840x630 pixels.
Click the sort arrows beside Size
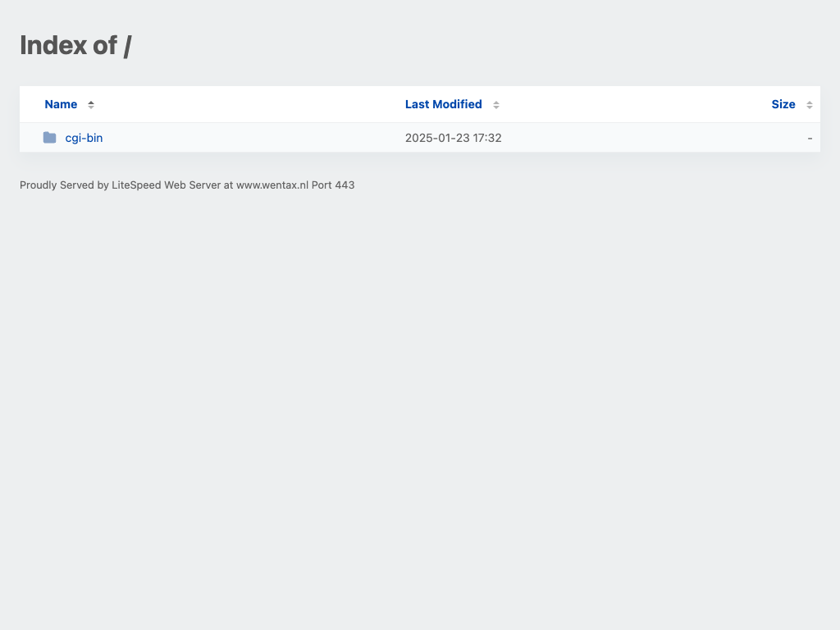click(x=809, y=105)
